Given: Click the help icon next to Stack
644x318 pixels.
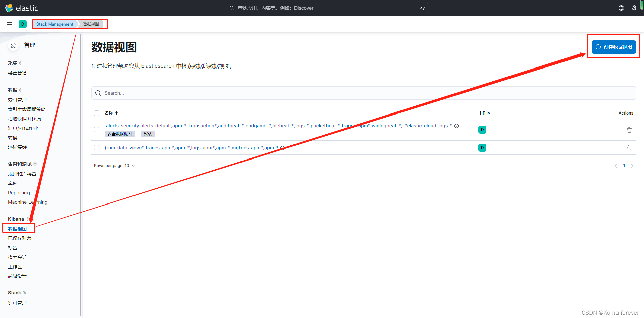Looking at the screenshot, I should click(24, 293).
